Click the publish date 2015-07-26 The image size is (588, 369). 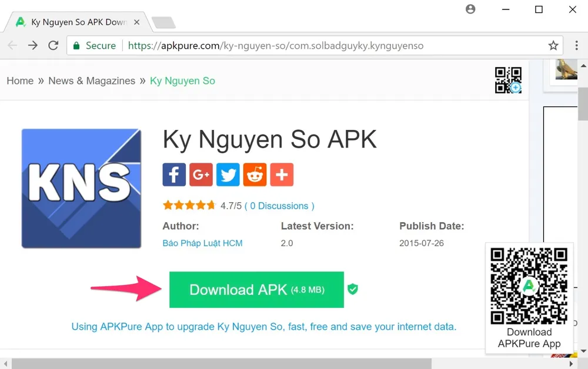(x=422, y=243)
